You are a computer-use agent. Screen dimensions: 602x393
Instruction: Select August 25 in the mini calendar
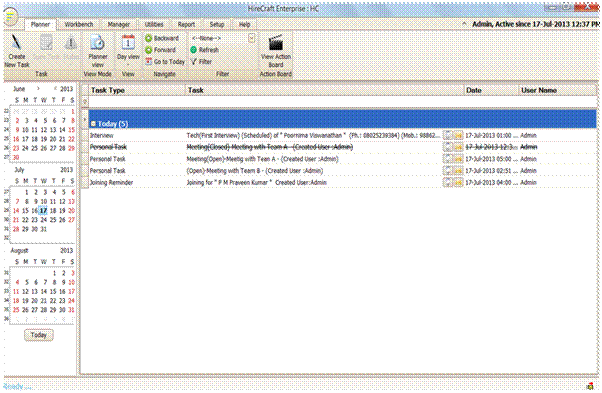point(16,310)
